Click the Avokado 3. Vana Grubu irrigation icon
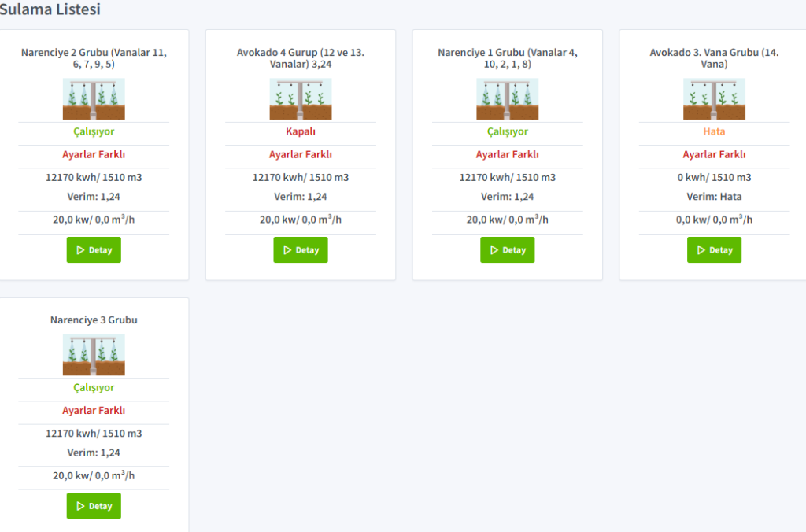This screenshot has height=532, width=806. click(714, 99)
